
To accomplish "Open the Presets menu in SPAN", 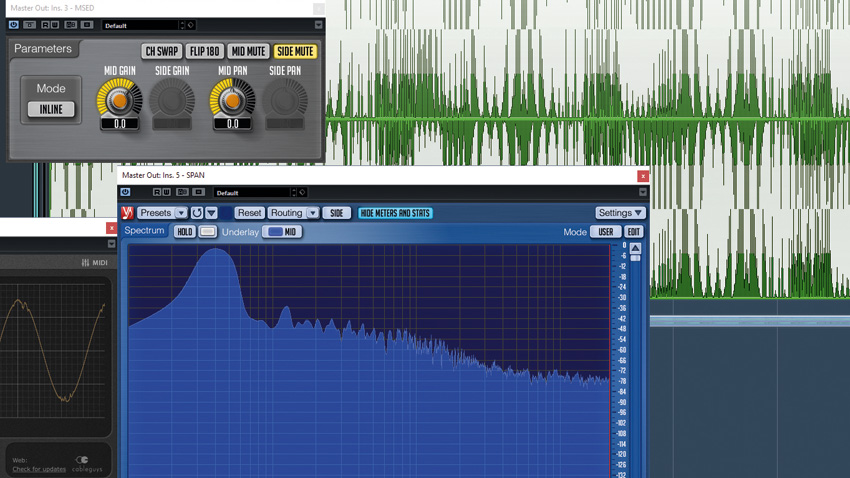I will pyautogui.click(x=162, y=213).
